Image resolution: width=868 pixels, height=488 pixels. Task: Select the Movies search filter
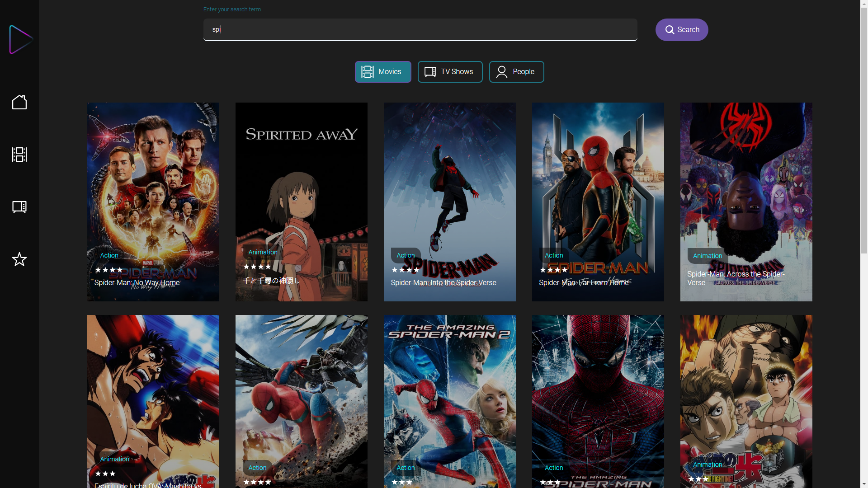pos(382,71)
